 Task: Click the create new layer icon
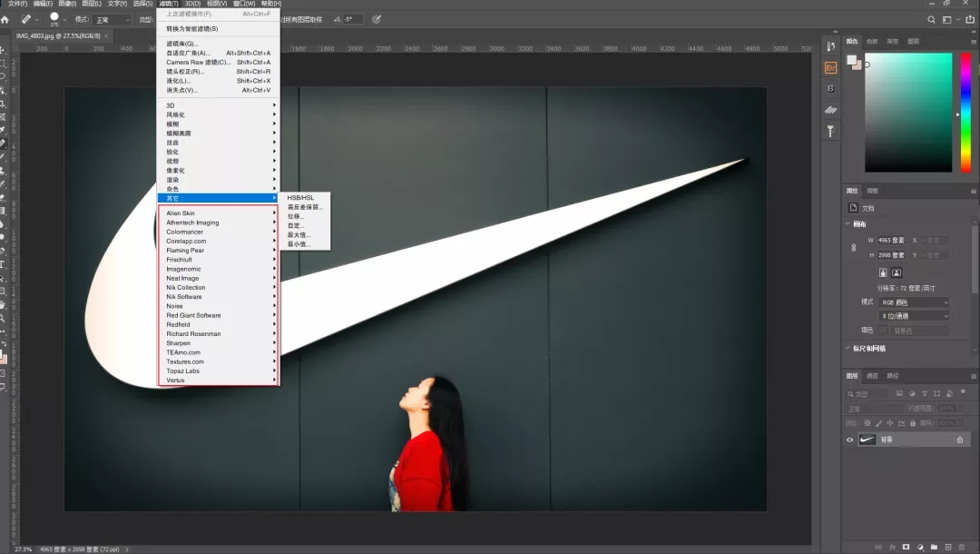click(948, 547)
